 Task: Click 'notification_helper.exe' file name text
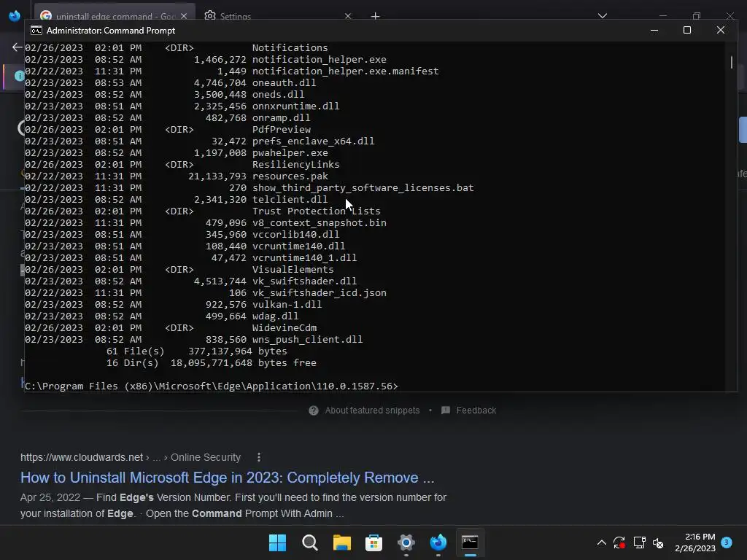(x=320, y=60)
